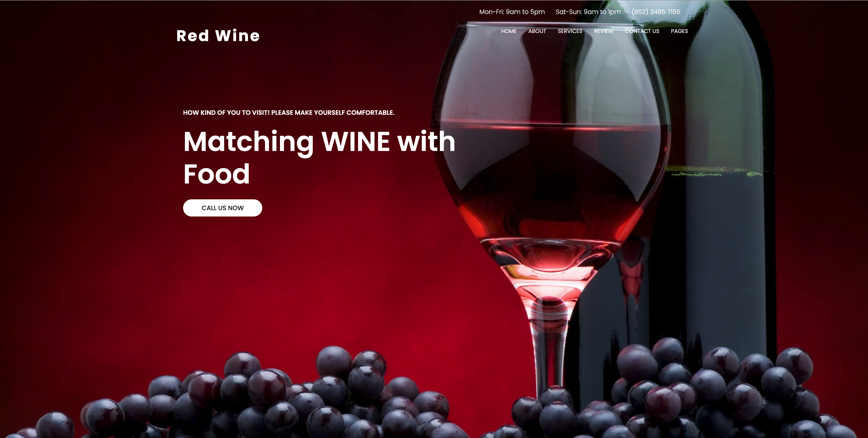Select REVIEW in the navigation bar
The image size is (868, 438).
tap(604, 31)
